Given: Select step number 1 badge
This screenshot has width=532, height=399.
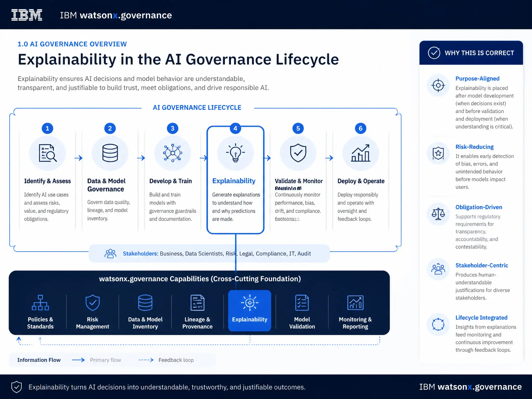Looking at the screenshot, I should pos(48,128).
